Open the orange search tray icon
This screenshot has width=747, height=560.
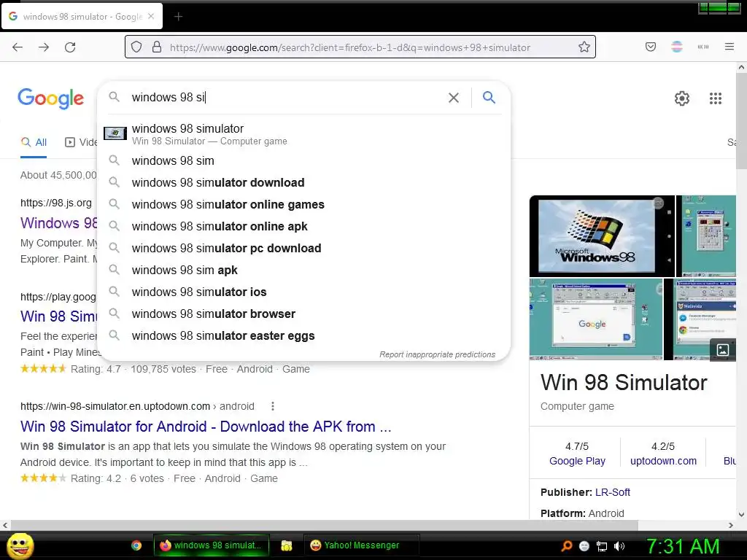566,546
